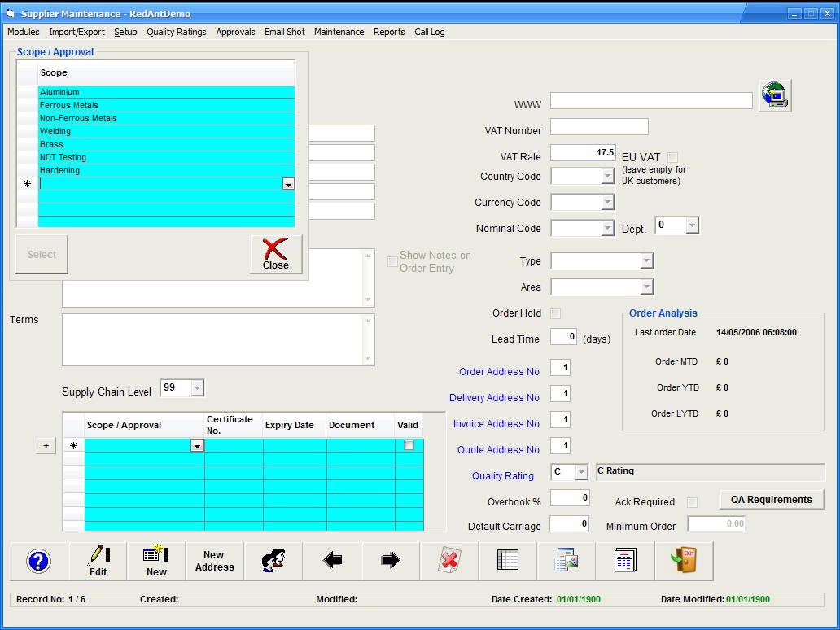This screenshot has height=630, width=840.
Task: Click the QA Requirements button
Action: click(x=771, y=500)
